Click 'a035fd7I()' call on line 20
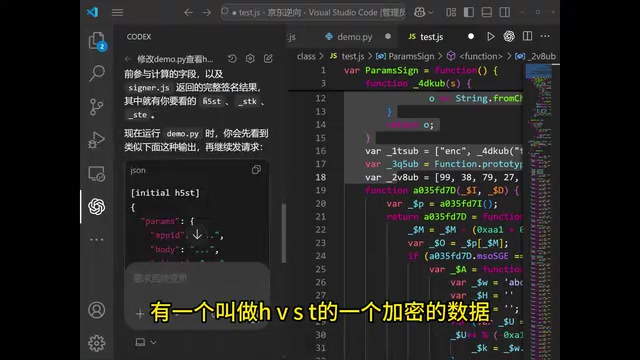Screen dimensions: 640x360 pyautogui.click(x=466, y=204)
